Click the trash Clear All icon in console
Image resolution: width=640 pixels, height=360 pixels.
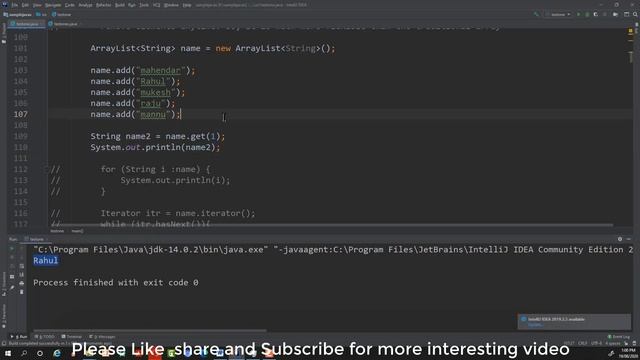coord(22,292)
